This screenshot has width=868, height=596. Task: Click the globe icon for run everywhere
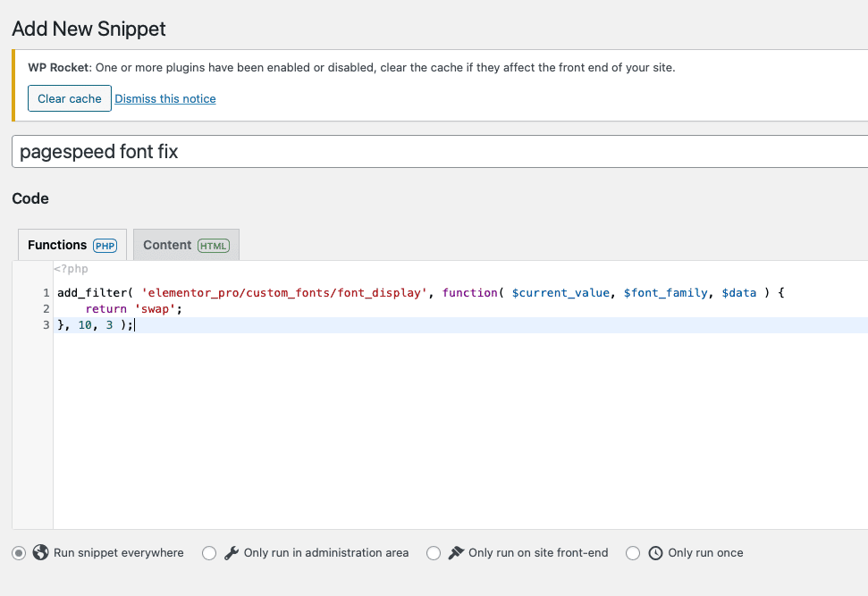pos(40,552)
